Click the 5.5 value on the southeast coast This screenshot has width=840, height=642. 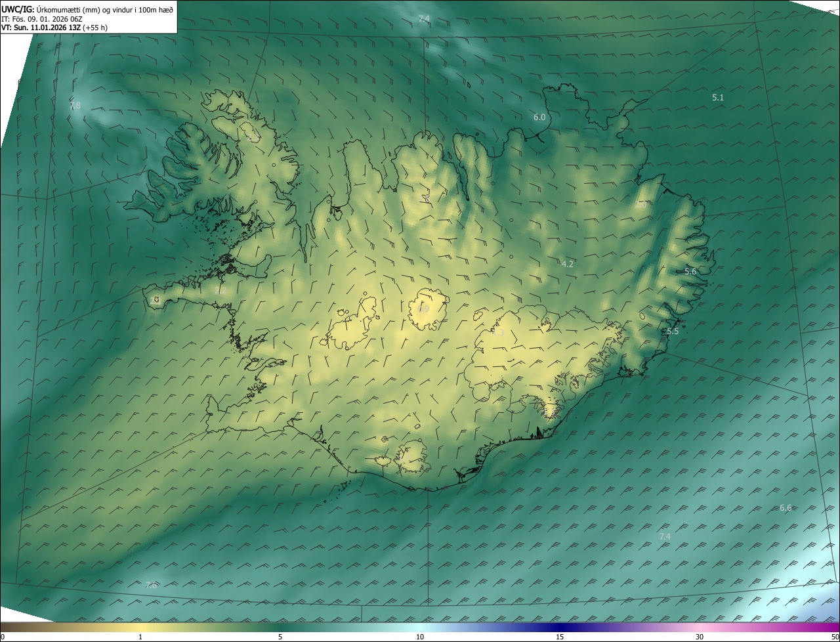click(673, 332)
